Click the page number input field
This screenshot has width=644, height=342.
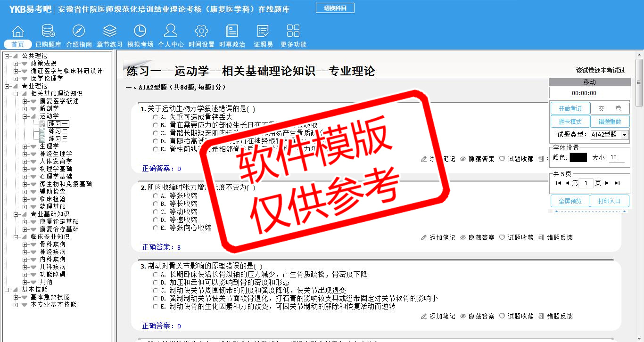586,183
